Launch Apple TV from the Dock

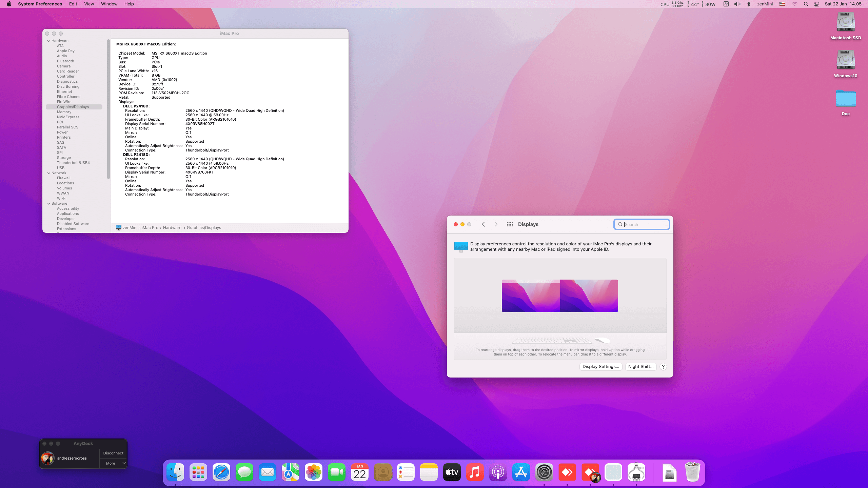coord(452,472)
